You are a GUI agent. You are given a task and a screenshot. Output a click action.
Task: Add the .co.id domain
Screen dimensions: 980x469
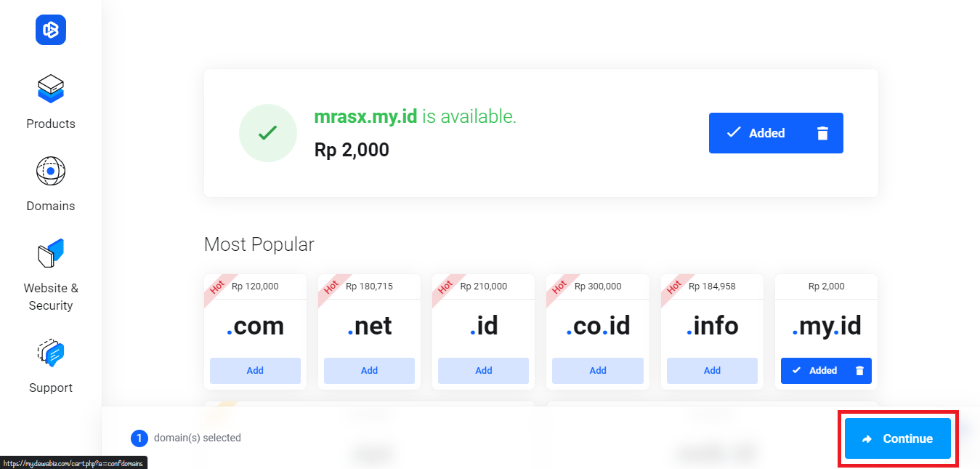tap(598, 371)
